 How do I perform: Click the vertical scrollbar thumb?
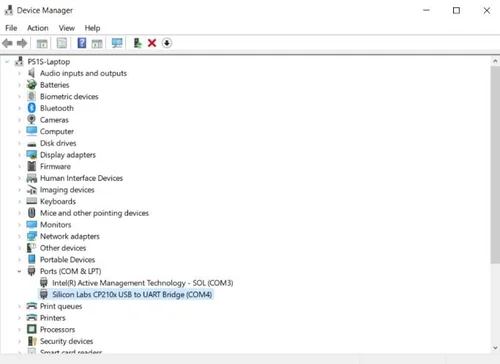pyautogui.click(x=495, y=165)
